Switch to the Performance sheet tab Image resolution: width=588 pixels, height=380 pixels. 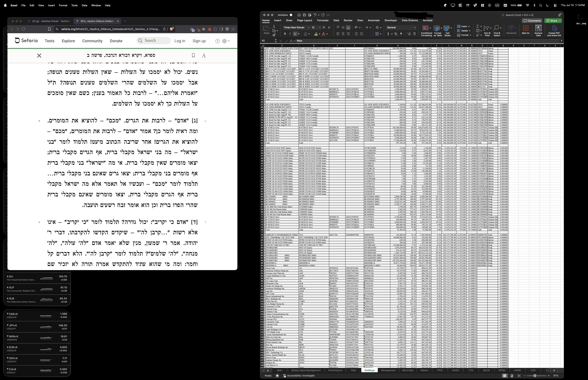(335, 370)
